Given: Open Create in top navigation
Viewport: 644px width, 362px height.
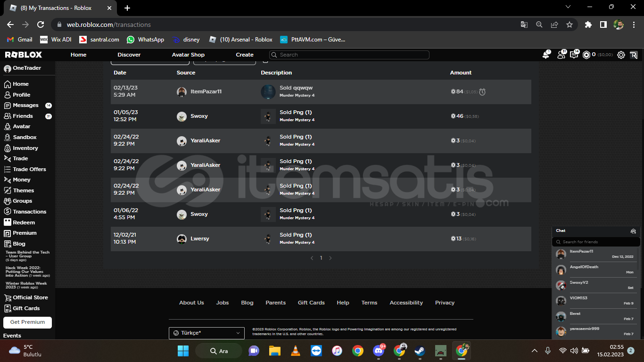Looking at the screenshot, I should point(245,55).
